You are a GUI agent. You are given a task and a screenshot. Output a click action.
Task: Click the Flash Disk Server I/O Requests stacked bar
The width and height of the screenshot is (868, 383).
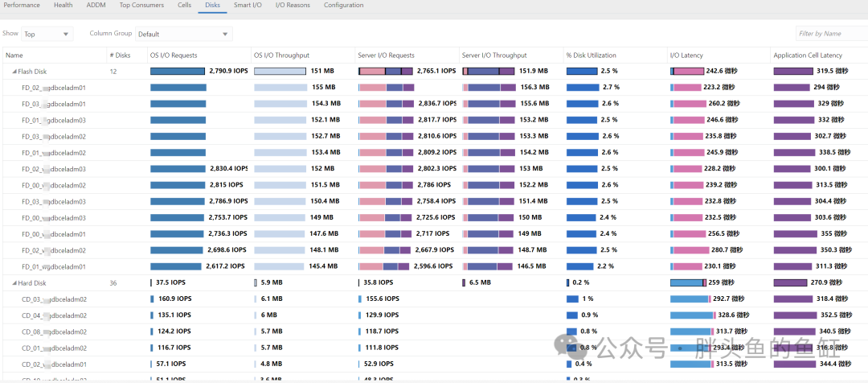[x=386, y=72]
